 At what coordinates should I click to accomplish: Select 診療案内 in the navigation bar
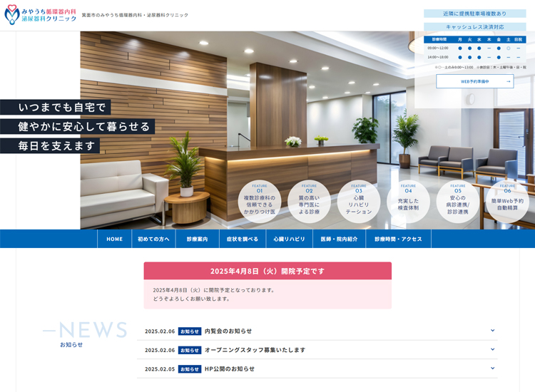(197, 239)
